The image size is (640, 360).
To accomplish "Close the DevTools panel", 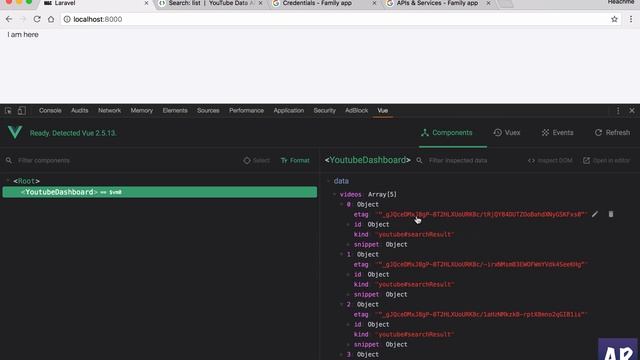I will [x=632, y=111].
